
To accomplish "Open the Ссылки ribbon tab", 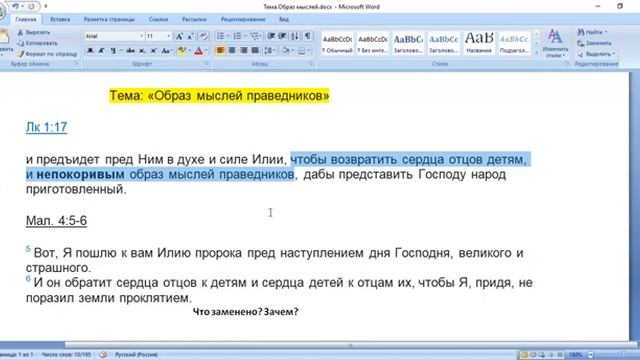I will coord(158,19).
